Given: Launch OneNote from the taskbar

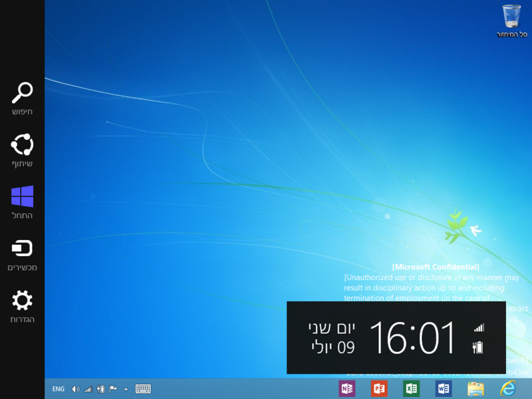Looking at the screenshot, I should pos(347,388).
